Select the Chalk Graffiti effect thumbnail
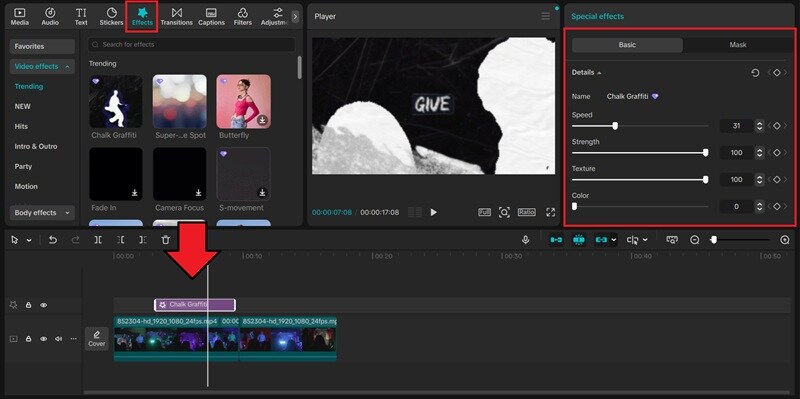 pyautogui.click(x=116, y=101)
